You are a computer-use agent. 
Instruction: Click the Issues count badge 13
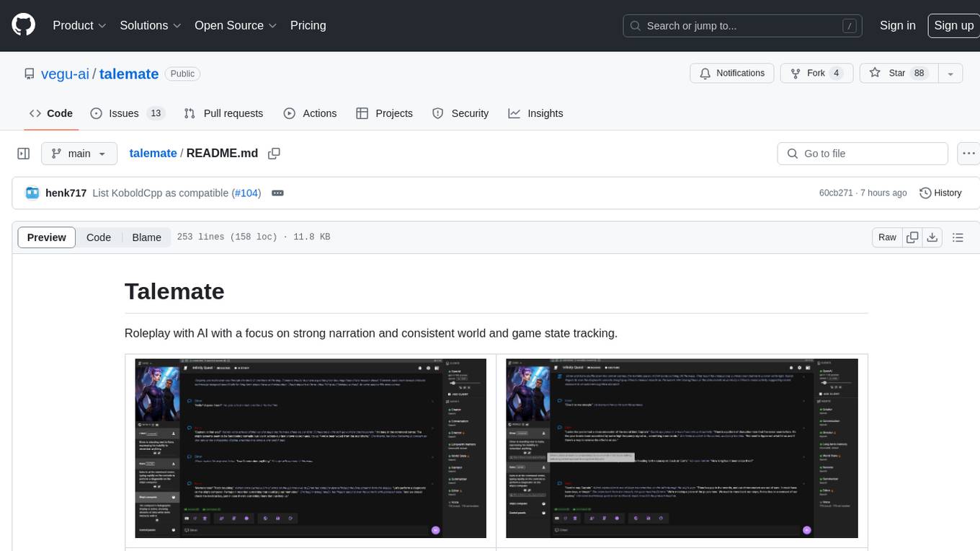pyautogui.click(x=156, y=113)
